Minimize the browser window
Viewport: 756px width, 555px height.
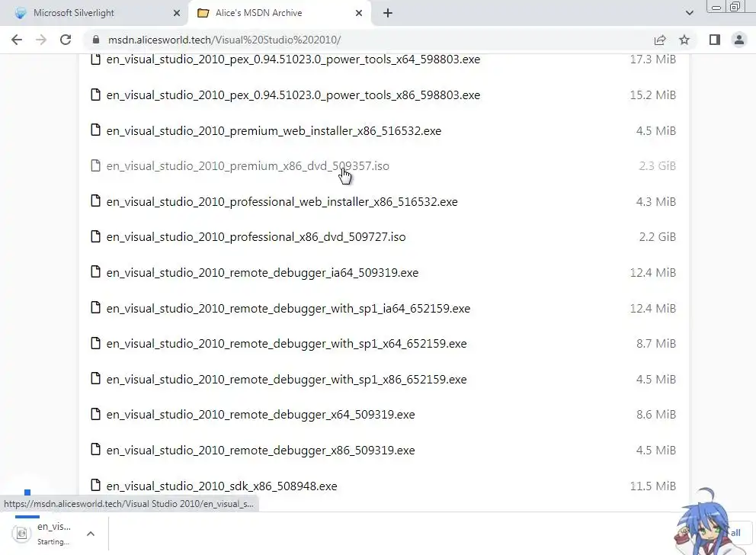(x=716, y=7)
